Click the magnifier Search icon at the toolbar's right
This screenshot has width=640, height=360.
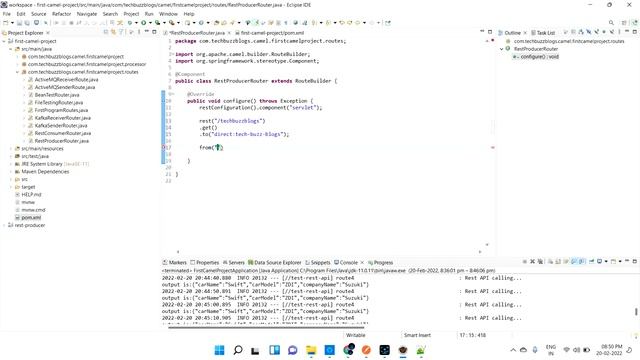click(x=611, y=23)
